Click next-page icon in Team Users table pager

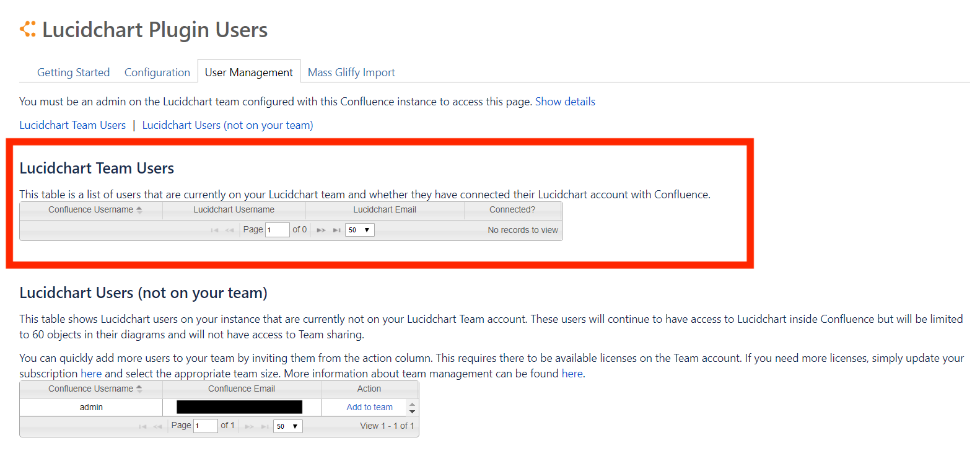pos(321,230)
